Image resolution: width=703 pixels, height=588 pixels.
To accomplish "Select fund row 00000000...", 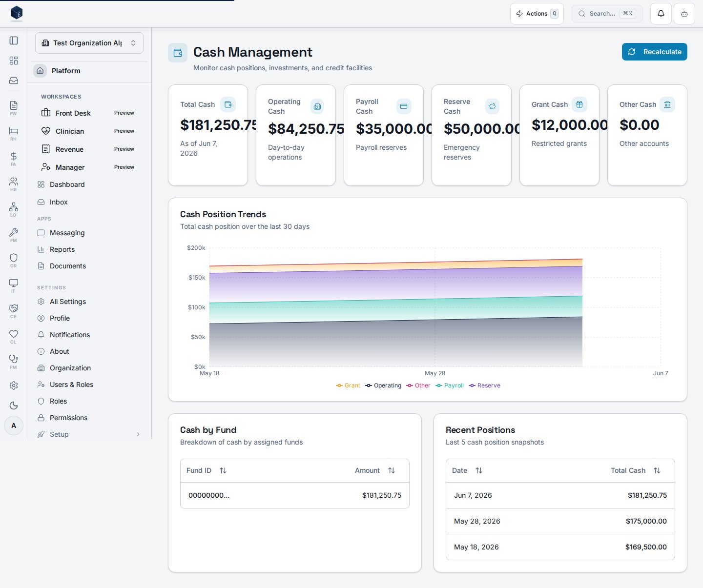I will (x=295, y=495).
